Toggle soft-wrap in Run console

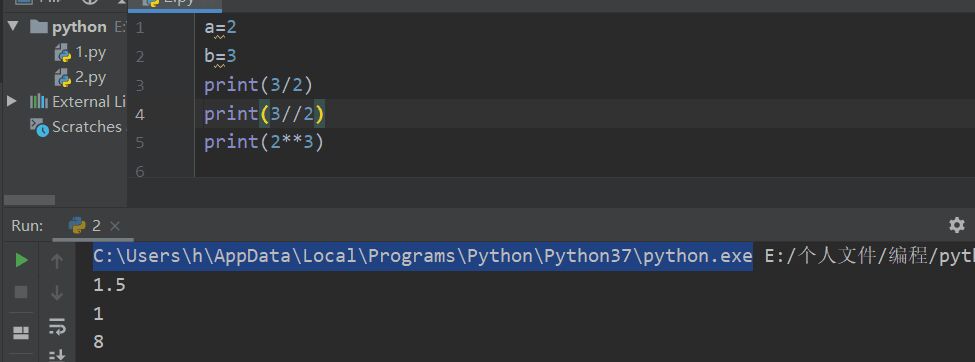click(57, 325)
